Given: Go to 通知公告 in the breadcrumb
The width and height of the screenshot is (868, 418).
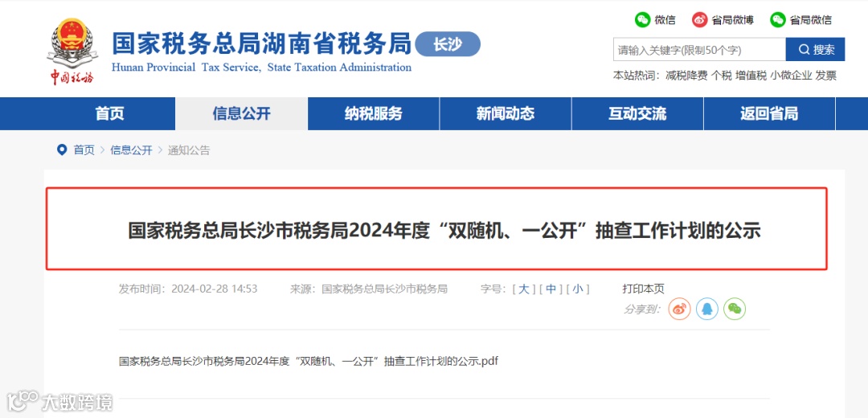Looking at the screenshot, I should [190, 150].
